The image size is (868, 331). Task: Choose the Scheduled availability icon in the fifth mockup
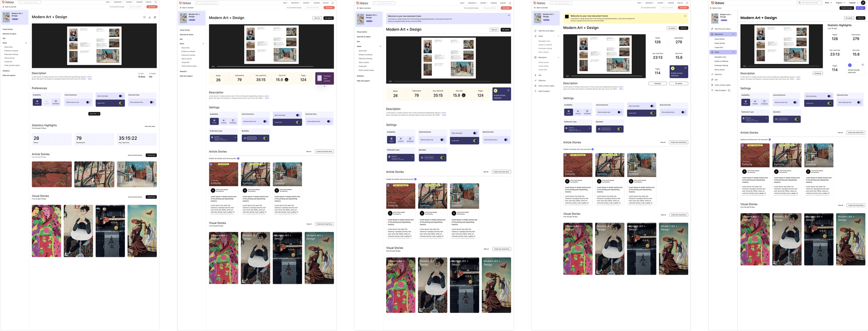click(x=764, y=101)
